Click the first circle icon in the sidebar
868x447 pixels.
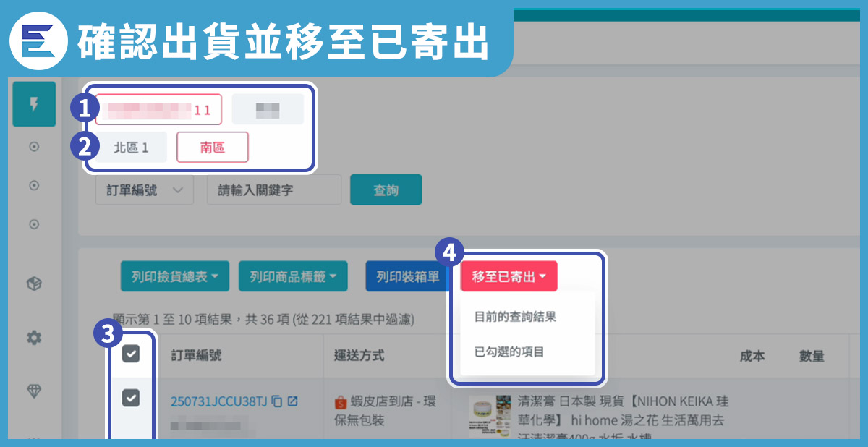(33, 147)
